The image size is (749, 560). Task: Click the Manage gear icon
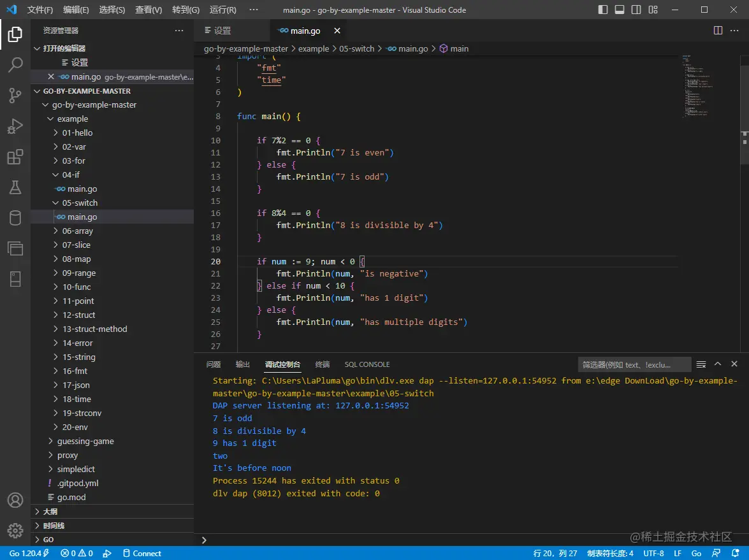click(x=15, y=530)
